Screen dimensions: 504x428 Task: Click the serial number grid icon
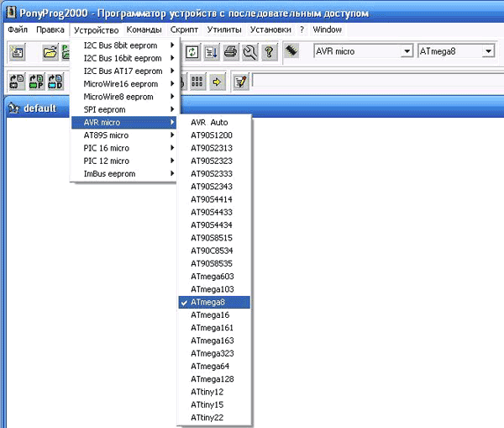197,82
